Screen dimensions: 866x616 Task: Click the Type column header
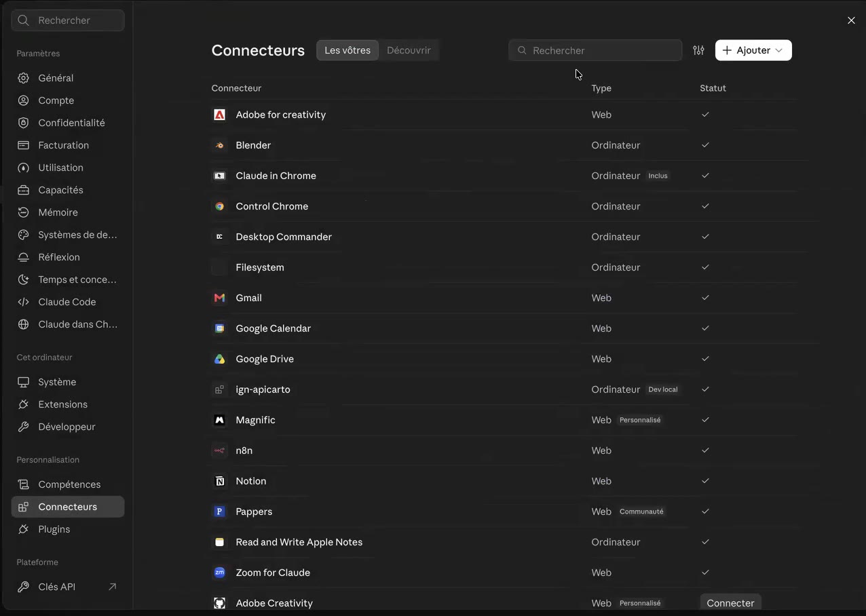[601, 88]
